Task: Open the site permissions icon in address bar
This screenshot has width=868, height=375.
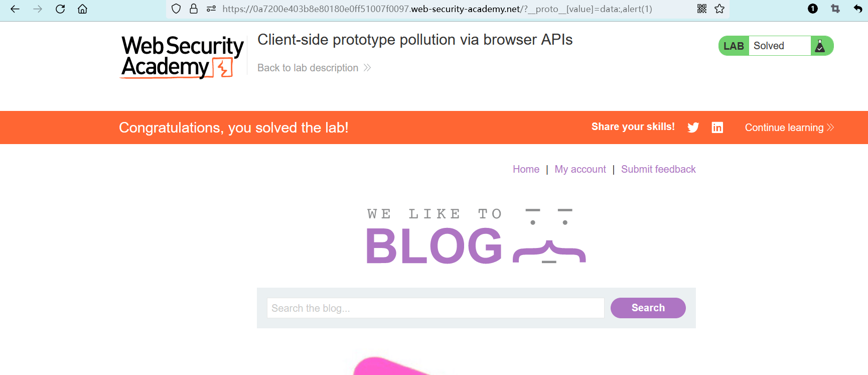Action: [x=211, y=9]
